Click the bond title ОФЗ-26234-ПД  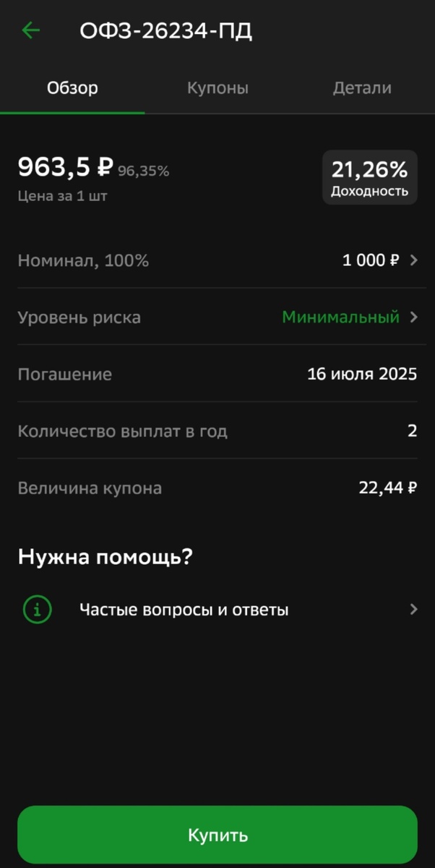point(165,30)
